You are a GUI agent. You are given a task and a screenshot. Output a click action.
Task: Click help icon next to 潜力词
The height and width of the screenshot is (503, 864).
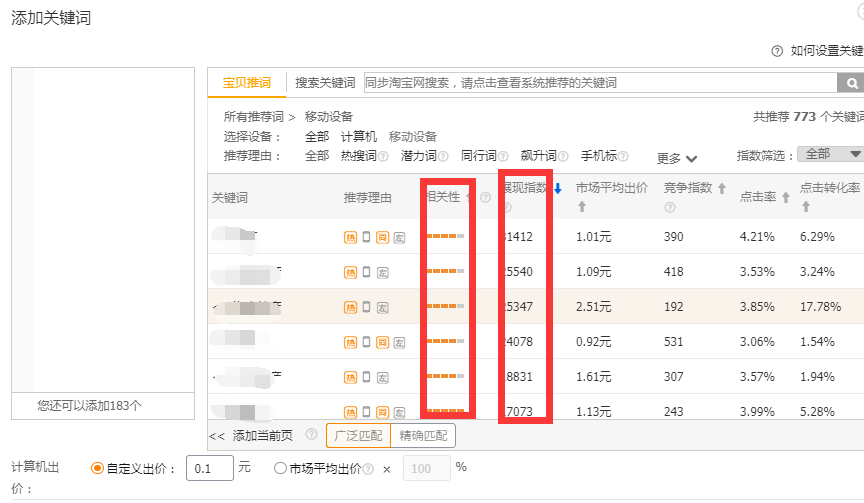pos(443,156)
